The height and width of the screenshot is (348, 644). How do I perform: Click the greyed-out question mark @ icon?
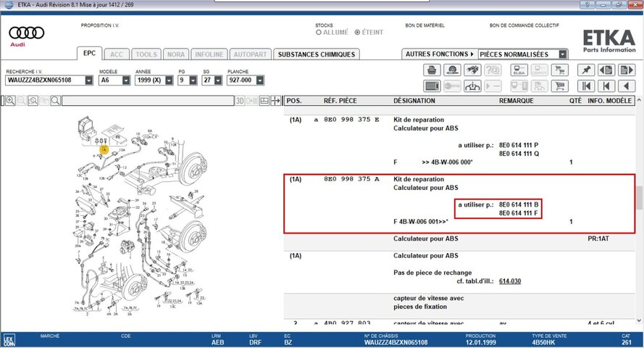(x=493, y=70)
